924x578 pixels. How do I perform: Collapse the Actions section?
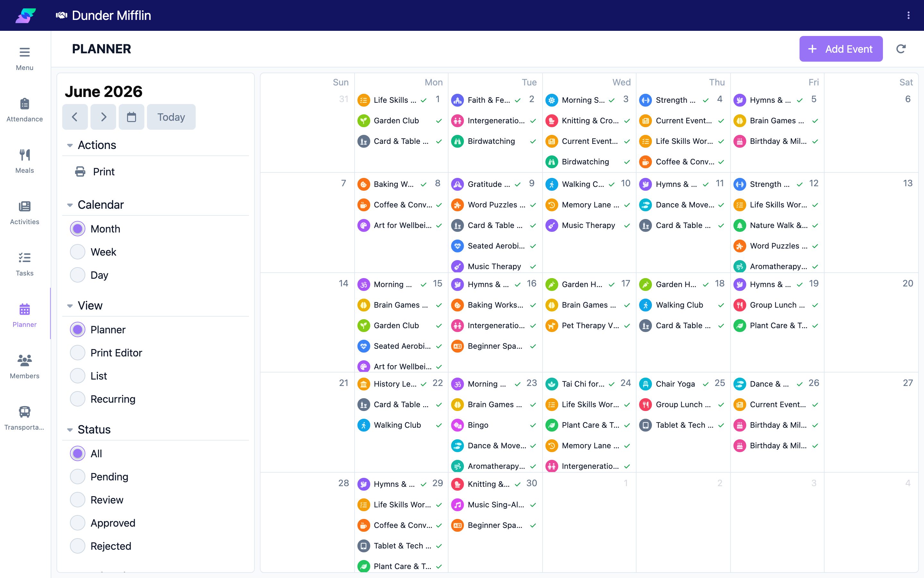coord(70,145)
